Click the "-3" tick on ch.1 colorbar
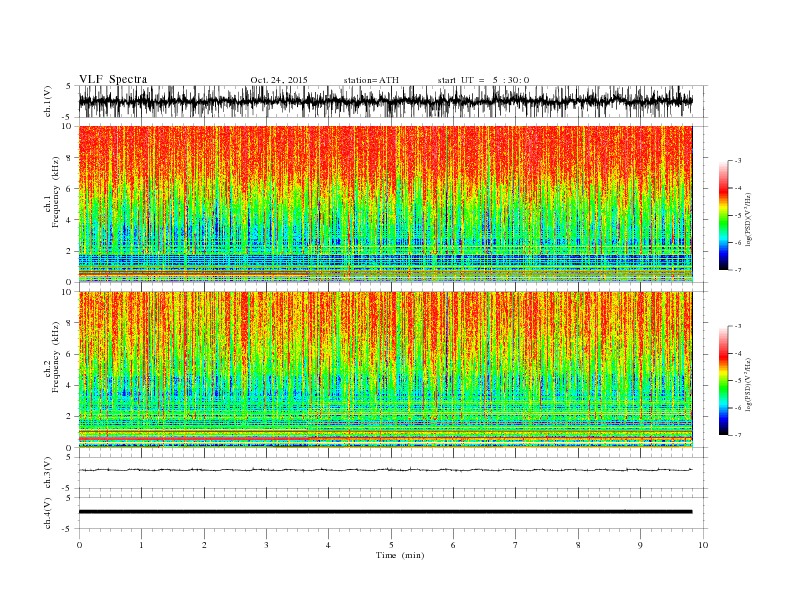Screen dimensions: 792x612 [x=738, y=161]
